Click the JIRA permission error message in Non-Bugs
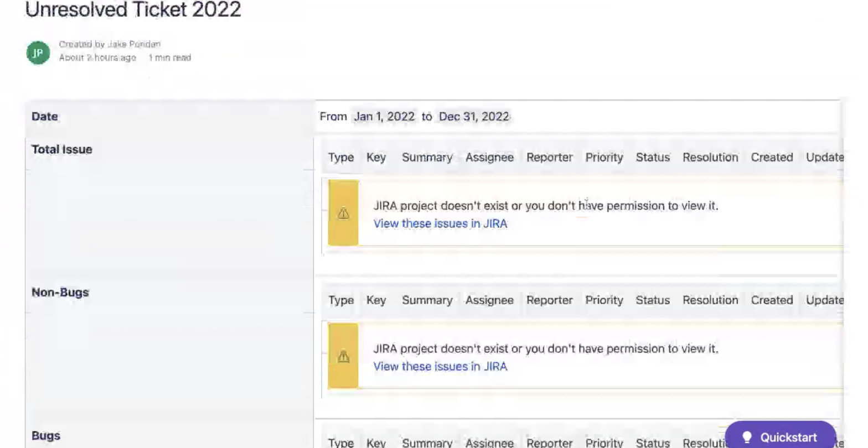The height and width of the screenshot is (448, 868). (x=546, y=348)
